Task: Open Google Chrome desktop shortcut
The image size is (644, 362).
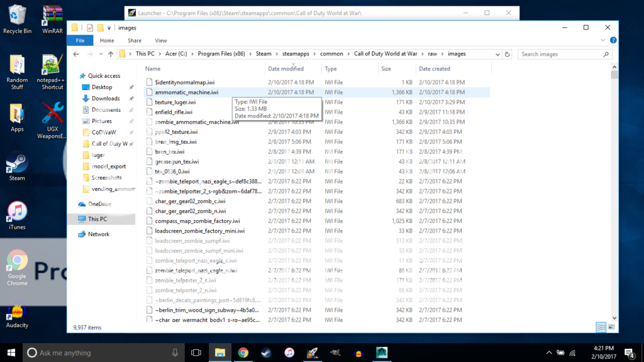Action: coord(17,268)
